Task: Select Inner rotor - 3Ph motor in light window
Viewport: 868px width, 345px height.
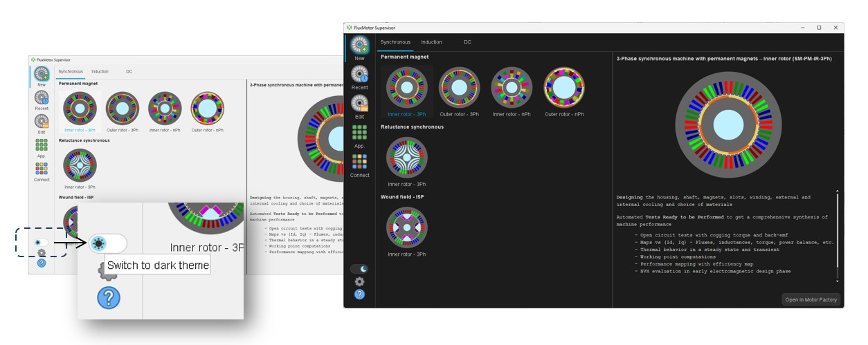Action: click(x=80, y=108)
